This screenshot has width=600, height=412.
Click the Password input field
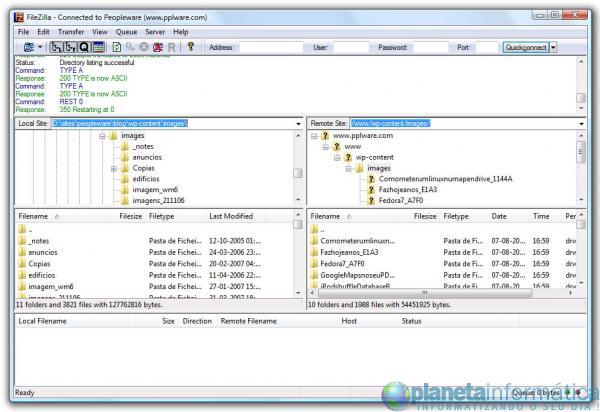click(430, 47)
